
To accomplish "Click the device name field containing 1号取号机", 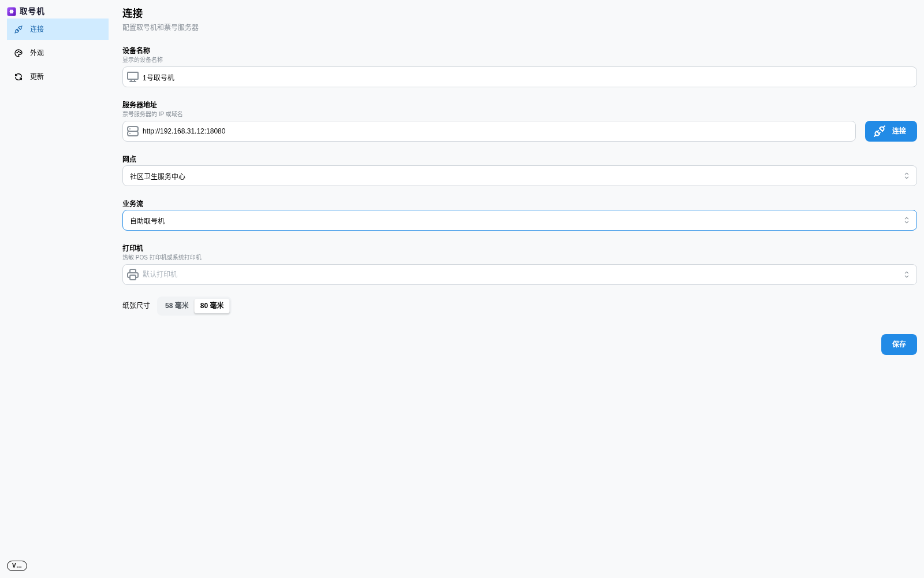I will coord(520,77).
